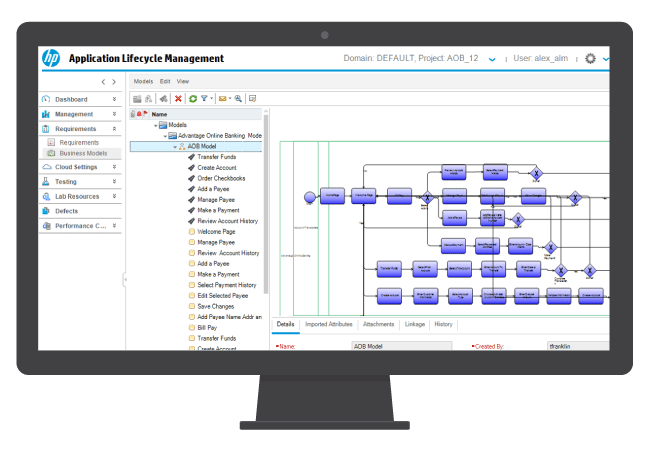The image size is (650, 450).
Task: Collapse the Models tree root node
Action: pos(155,125)
